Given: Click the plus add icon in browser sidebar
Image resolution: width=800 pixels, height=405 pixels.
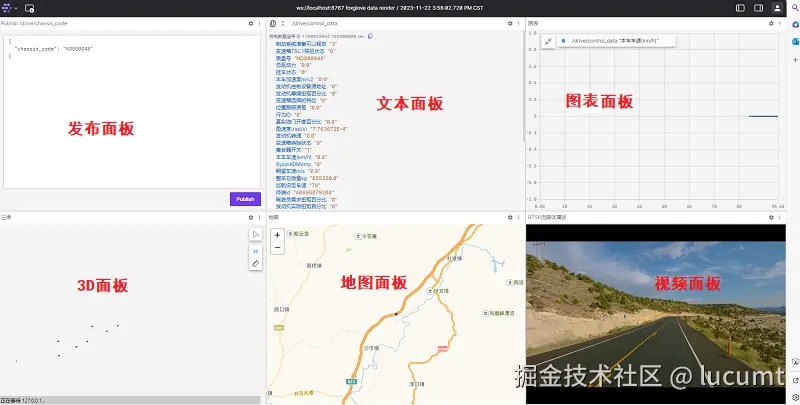Looking at the screenshot, I should 795,60.
